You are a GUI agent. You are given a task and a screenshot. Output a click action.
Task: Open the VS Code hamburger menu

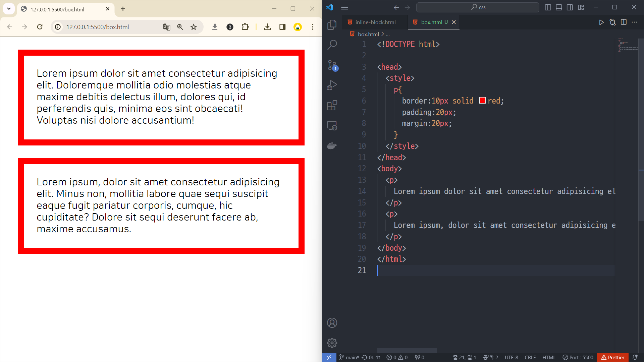(344, 7)
